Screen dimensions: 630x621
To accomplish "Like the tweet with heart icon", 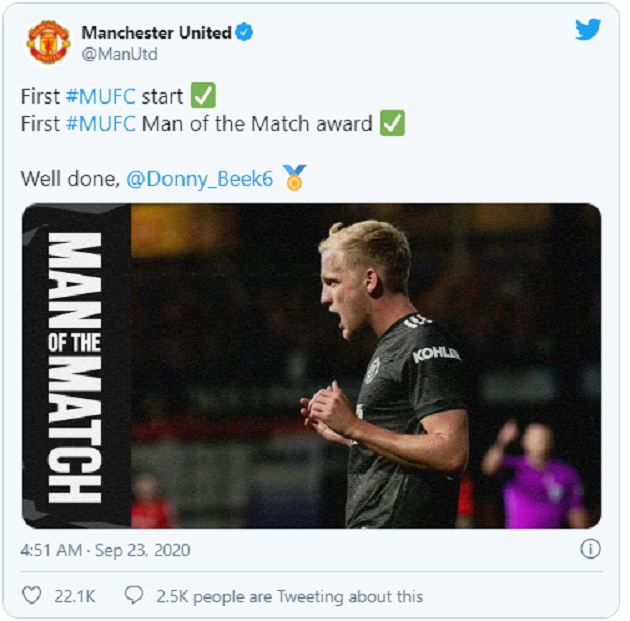I will coord(33,596).
